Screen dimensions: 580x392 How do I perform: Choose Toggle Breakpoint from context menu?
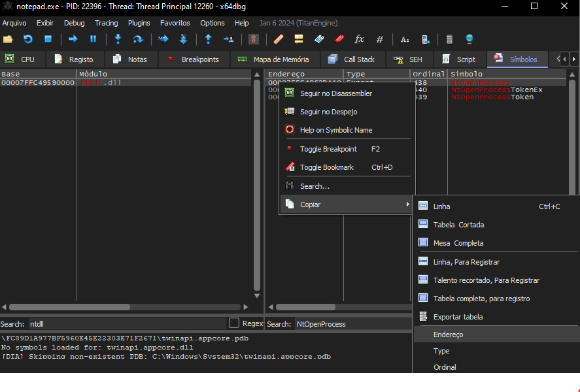click(328, 149)
